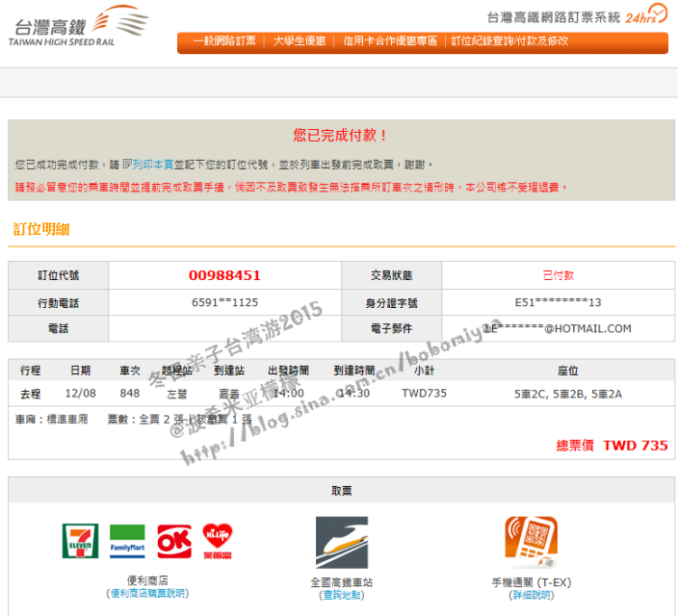Image resolution: width=678 pixels, height=616 pixels.
Task: Click the seat numbers 5車2C, 5車2B, 5車2A
Action: 567,394
